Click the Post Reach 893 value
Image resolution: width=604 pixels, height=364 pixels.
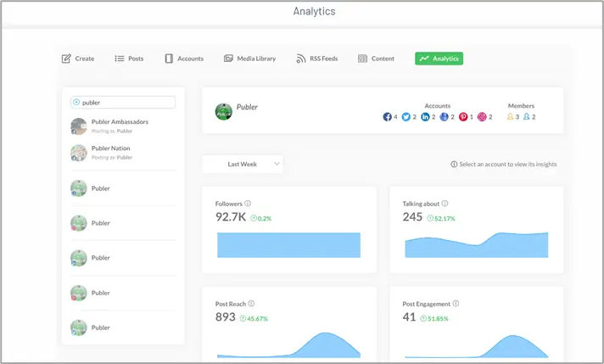tap(226, 317)
